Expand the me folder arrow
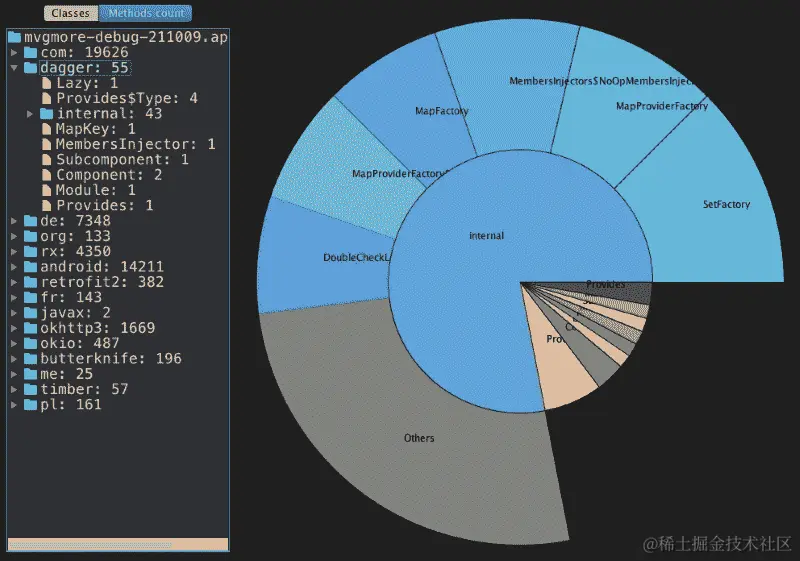The width and height of the screenshot is (800, 561). coord(14,374)
